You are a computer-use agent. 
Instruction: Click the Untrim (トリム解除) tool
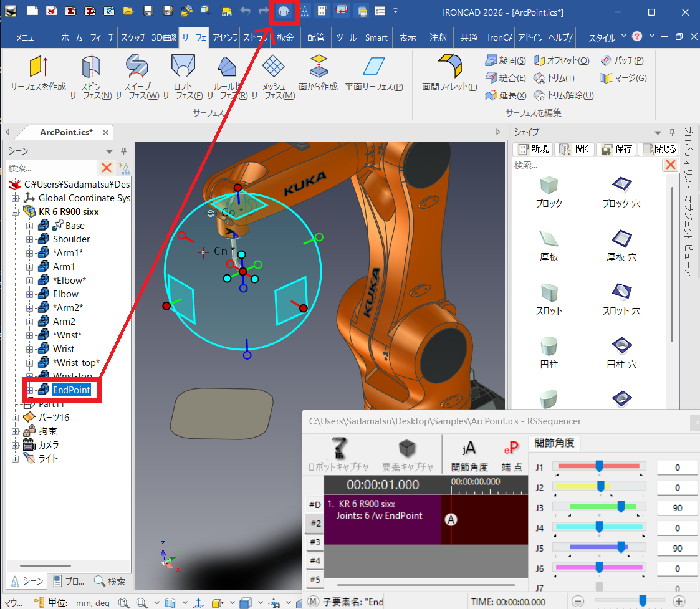[563, 95]
